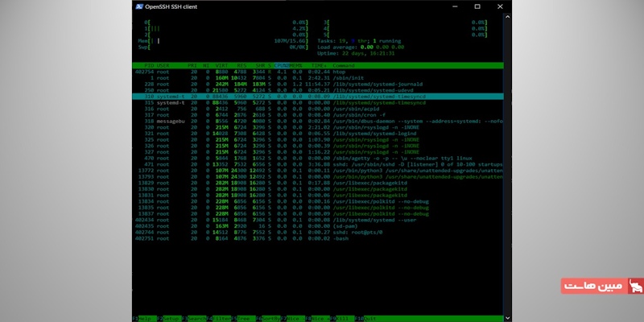This screenshot has width=644, height=322.
Task: Click the Mem usage meter bar
Action: pyautogui.click(x=223, y=41)
